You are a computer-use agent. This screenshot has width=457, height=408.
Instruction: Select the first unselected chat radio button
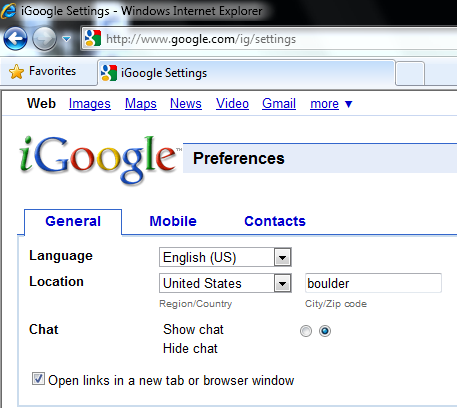coord(306,331)
